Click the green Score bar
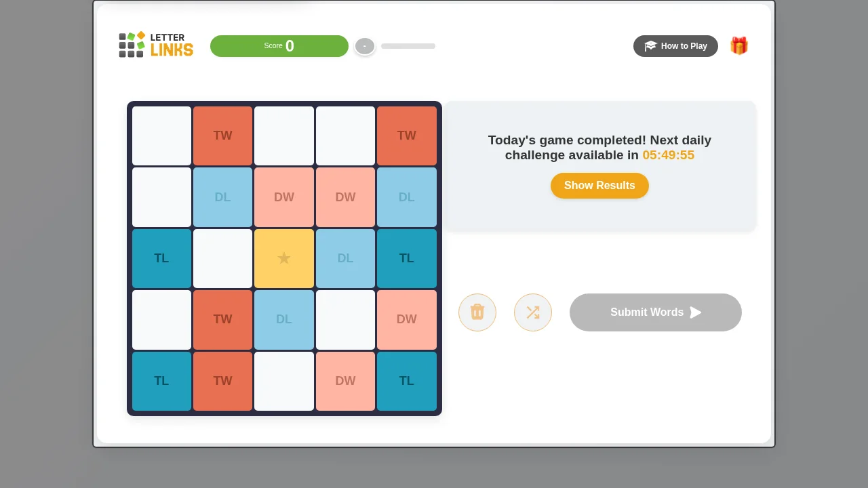Image resolution: width=868 pixels, height=488 pixels. click(x=279, y=46)
